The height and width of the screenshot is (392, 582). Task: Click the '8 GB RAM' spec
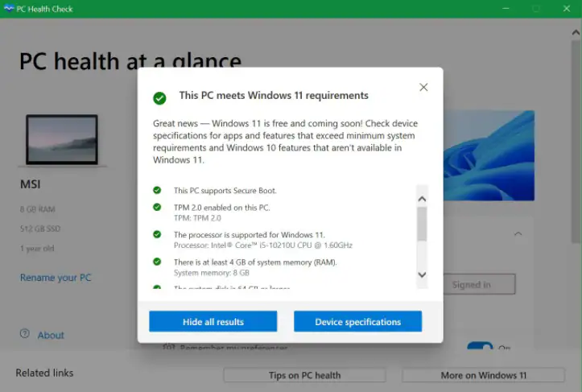coord(38,209)
